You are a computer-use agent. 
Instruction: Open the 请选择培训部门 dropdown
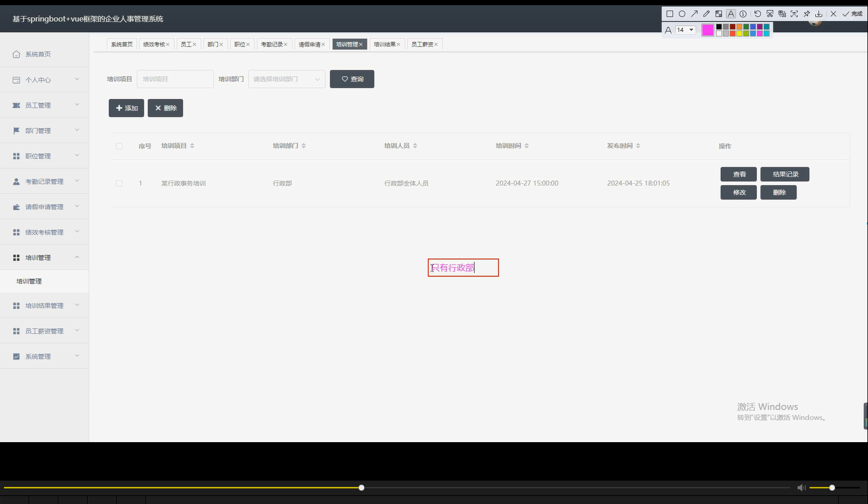[x=286, y=79]
